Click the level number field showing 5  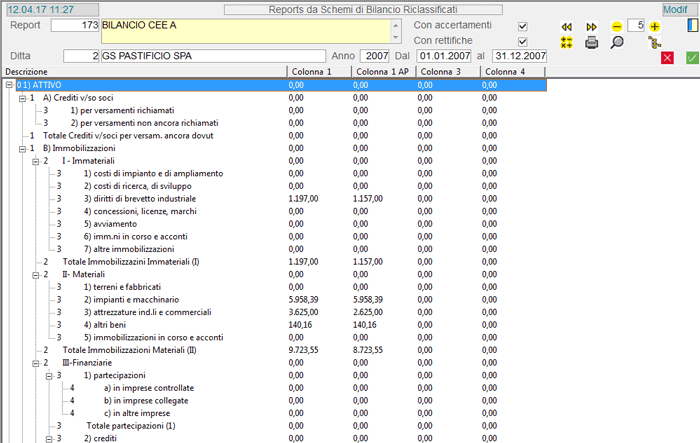point(636,25)
